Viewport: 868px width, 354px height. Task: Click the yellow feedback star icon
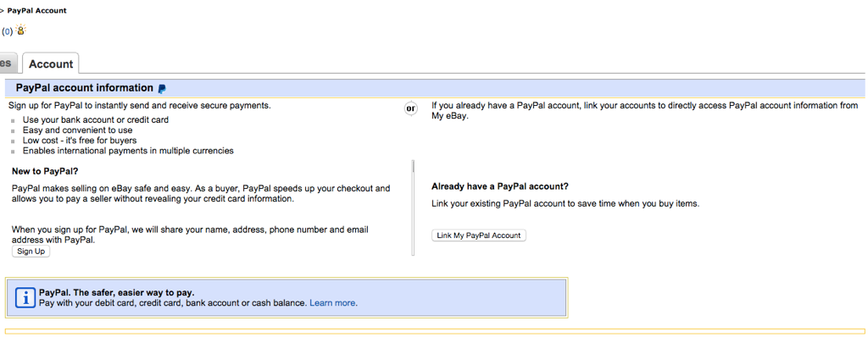click(x=20, y=30)
